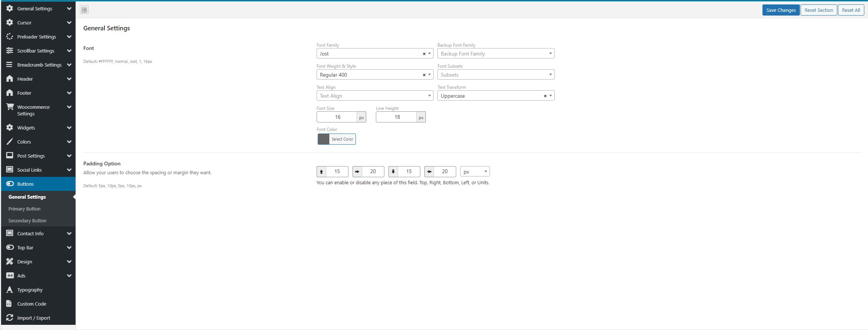
Task: Clear the Uppercase text transform selection
Action: point(545,96)
